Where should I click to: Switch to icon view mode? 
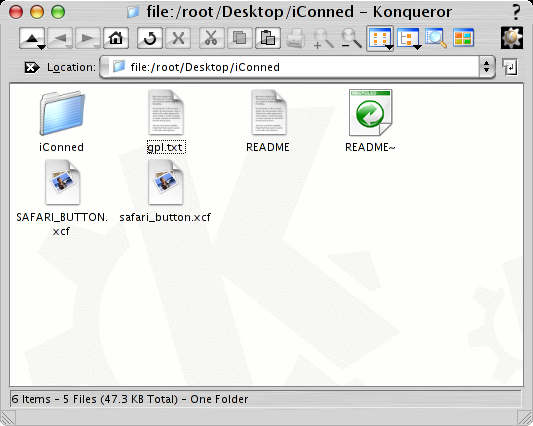pos(380,38)
